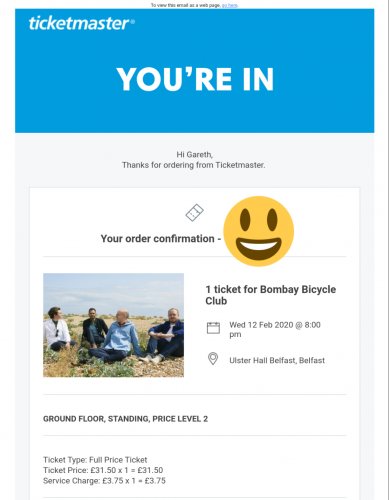Image resolution: width=389 pixels, height=500 pixels.
Task: Click the Ground Floor, Standing section label
Action: 125,419
